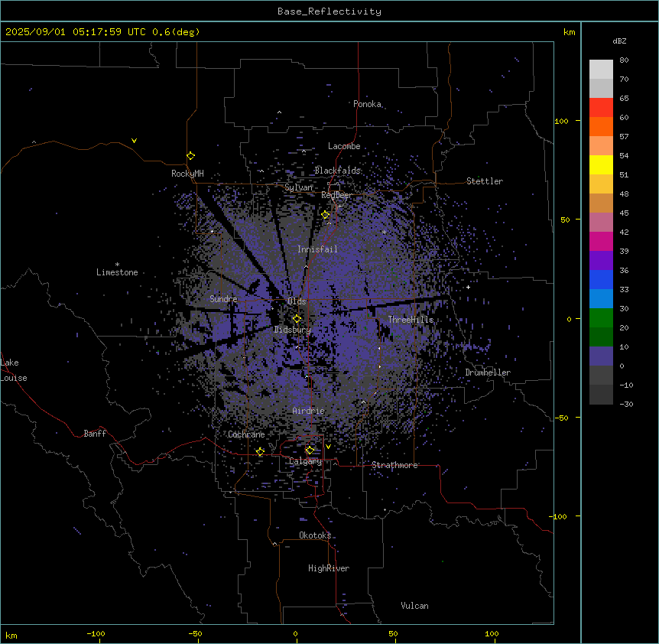
Task: Pick the dark orange 60-57 dBZ swatch
Action: point(601,126)
